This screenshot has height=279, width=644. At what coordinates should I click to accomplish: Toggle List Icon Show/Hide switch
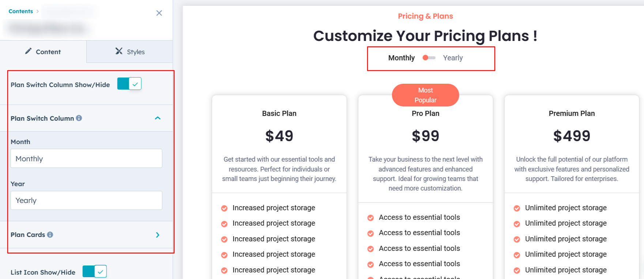[x=94, y=272]
